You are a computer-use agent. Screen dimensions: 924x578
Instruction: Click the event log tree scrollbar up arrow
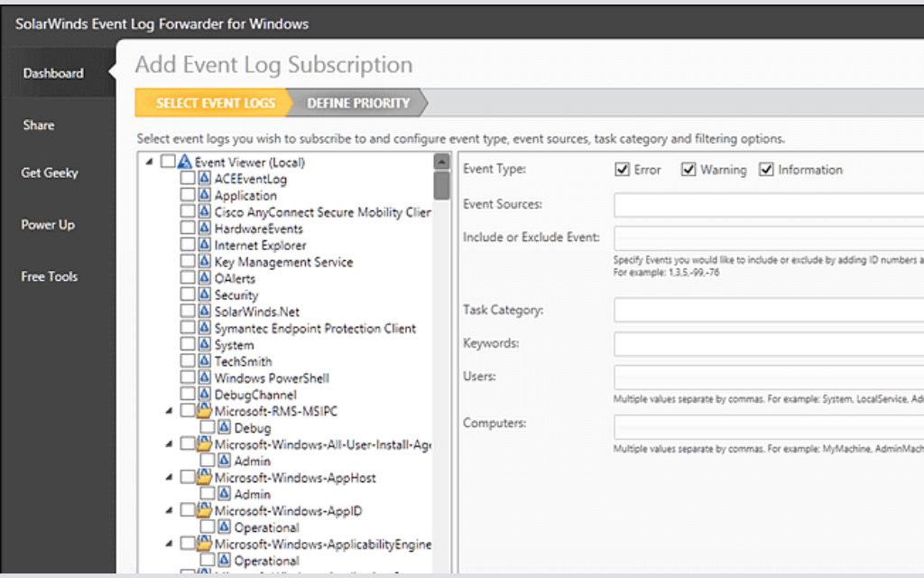pos(441,162)
